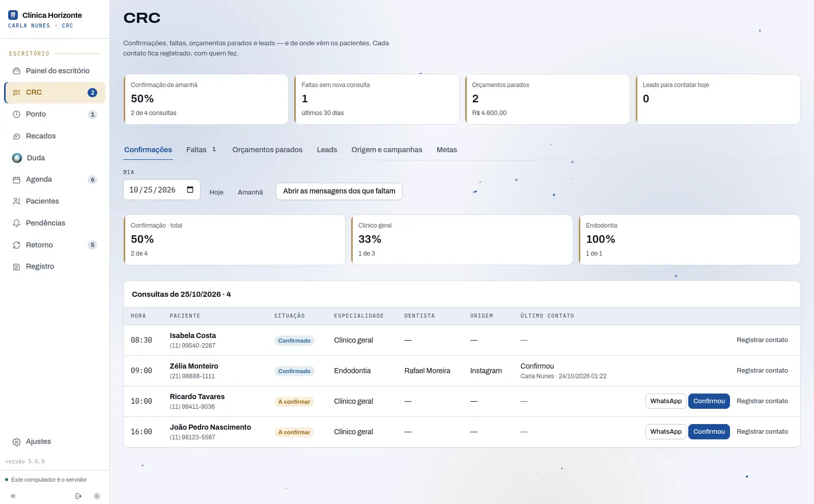Screen dimensions: 814x504
Task: Open Pacientes people icon
Action: [x=16, y=202]
